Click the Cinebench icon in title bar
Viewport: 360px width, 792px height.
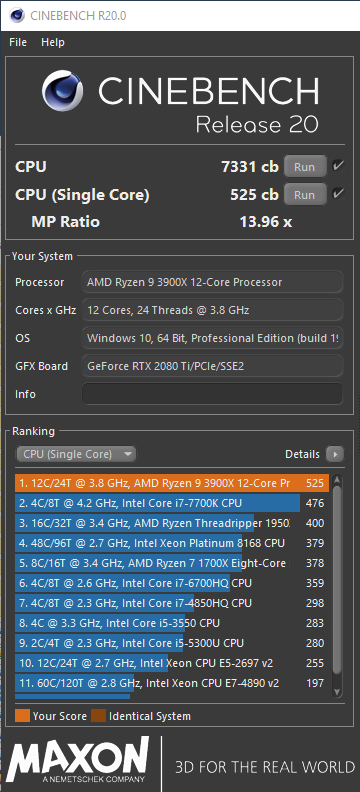tap(17, 16)
